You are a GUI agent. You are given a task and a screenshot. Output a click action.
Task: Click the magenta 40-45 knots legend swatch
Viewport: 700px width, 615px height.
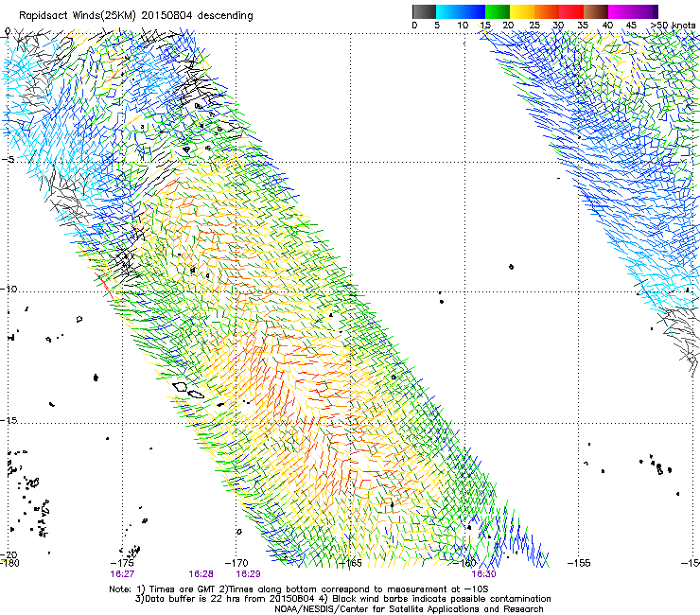pos(621,11)
